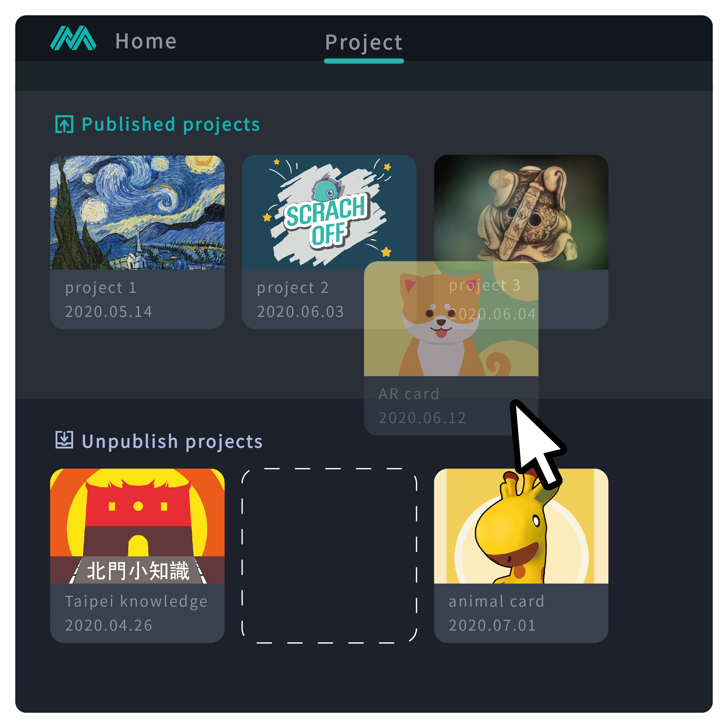Open the giraffe animal card thumbnail
Viewport: 728px width, 728px height.
pyautogui.click(x=521, y=526)
